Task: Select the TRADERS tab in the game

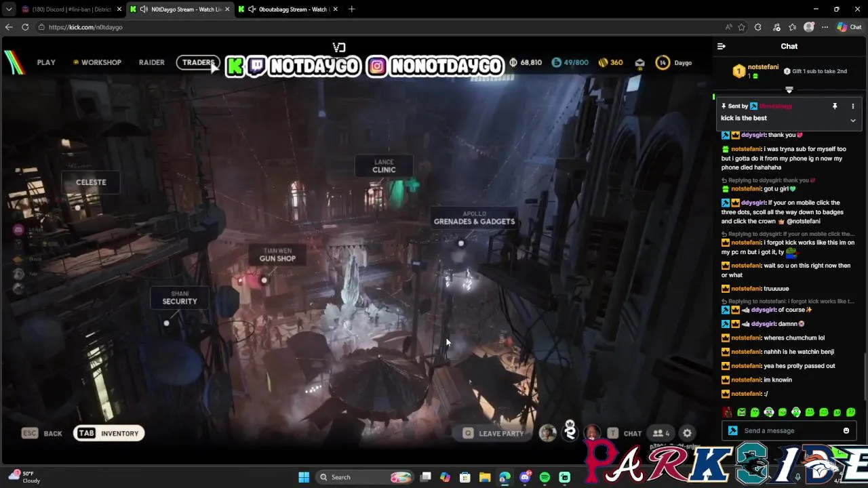Action: tap(198, 62)
